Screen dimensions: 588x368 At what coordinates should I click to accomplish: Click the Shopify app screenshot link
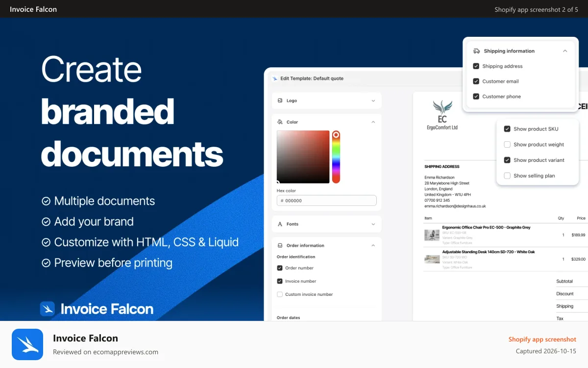coord(542,339)
